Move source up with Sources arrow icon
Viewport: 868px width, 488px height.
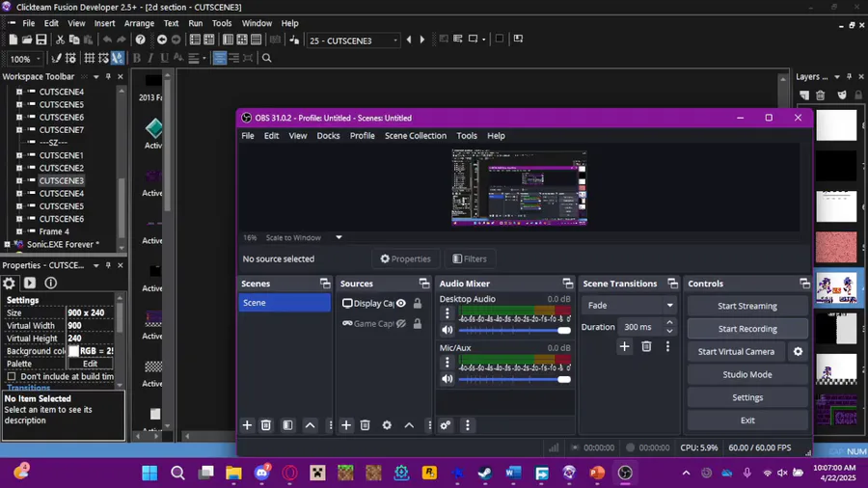(x=409, y=425)
